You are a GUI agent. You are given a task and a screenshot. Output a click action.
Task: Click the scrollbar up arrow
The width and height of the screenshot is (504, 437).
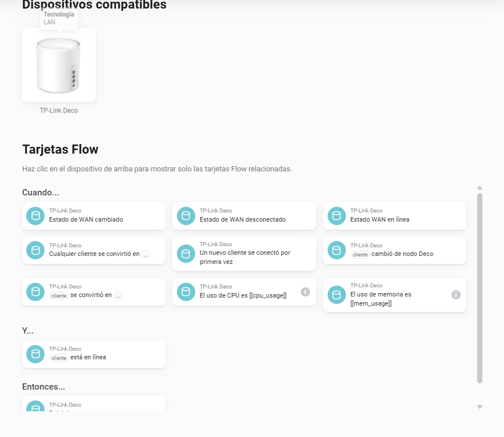(x=480, y=187)
